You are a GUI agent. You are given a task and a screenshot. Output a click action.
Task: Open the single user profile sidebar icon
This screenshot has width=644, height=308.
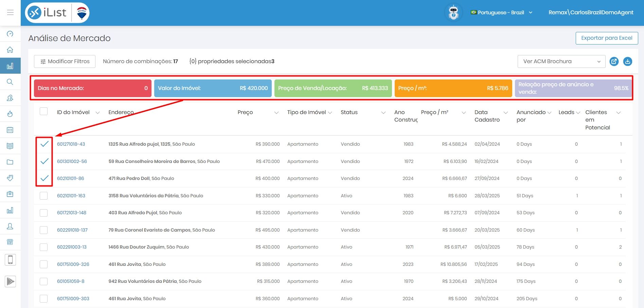coord(10,226)
